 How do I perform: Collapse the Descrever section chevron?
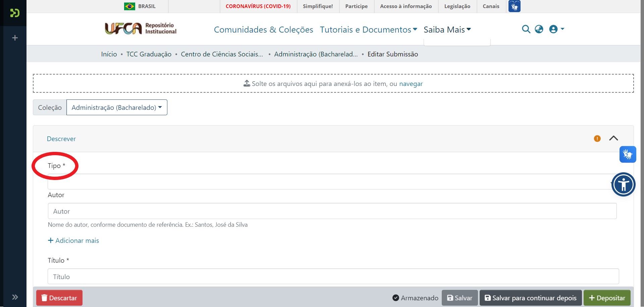(614, 138)
